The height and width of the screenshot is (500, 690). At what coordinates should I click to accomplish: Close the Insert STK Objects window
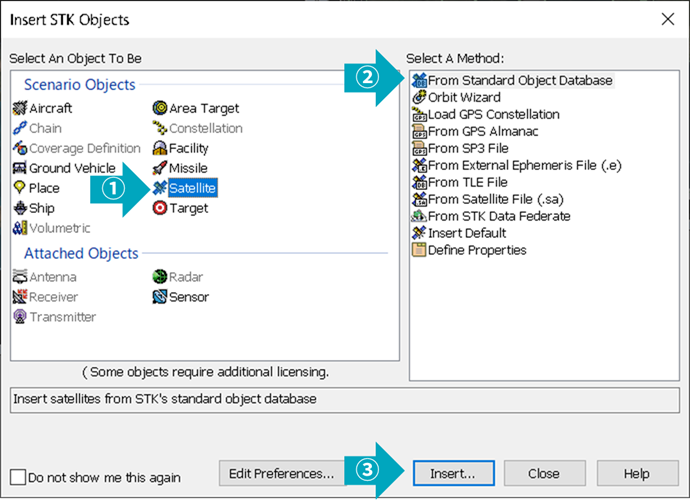point(668,19)
